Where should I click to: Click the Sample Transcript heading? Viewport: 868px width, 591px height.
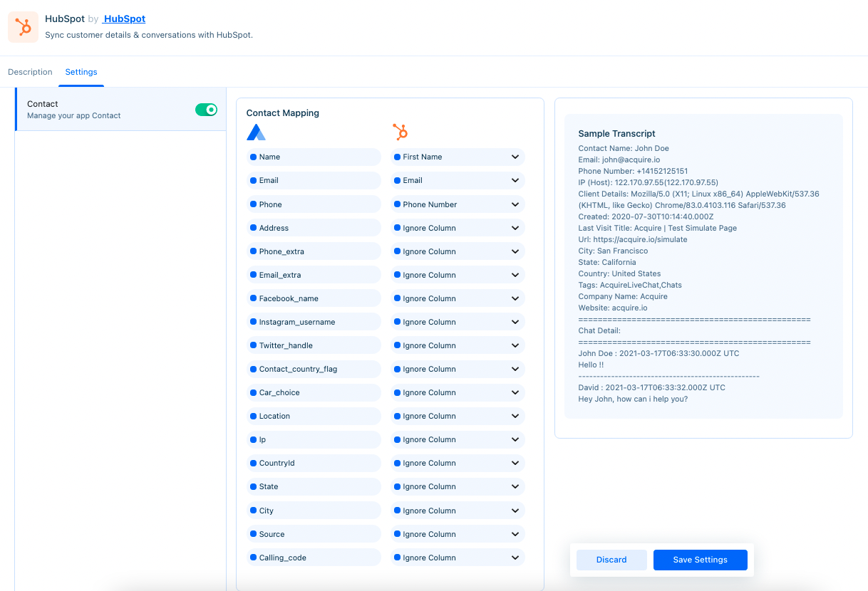(x=616, y=134)
